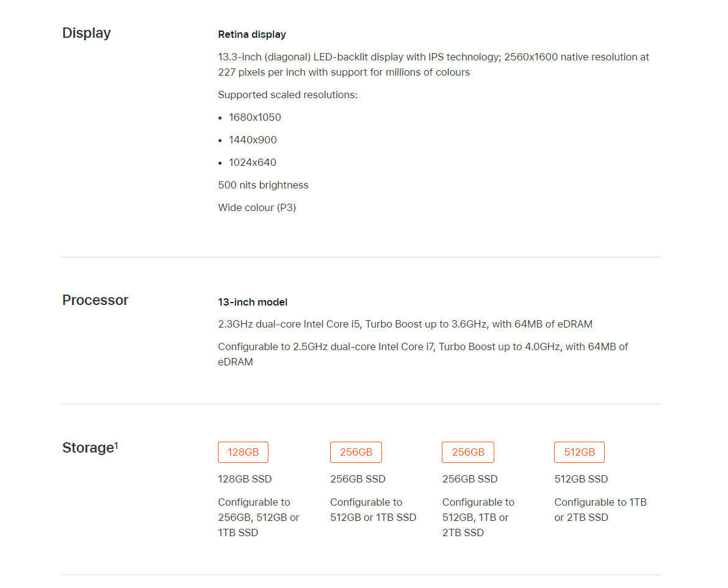Click the 1440x900 resolution list item
728x588 pixels.
(253, 140)
